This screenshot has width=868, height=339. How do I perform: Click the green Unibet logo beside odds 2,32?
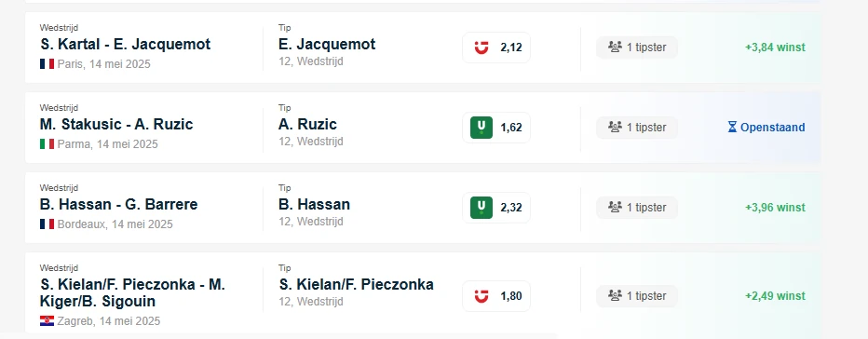pos(481,208)
